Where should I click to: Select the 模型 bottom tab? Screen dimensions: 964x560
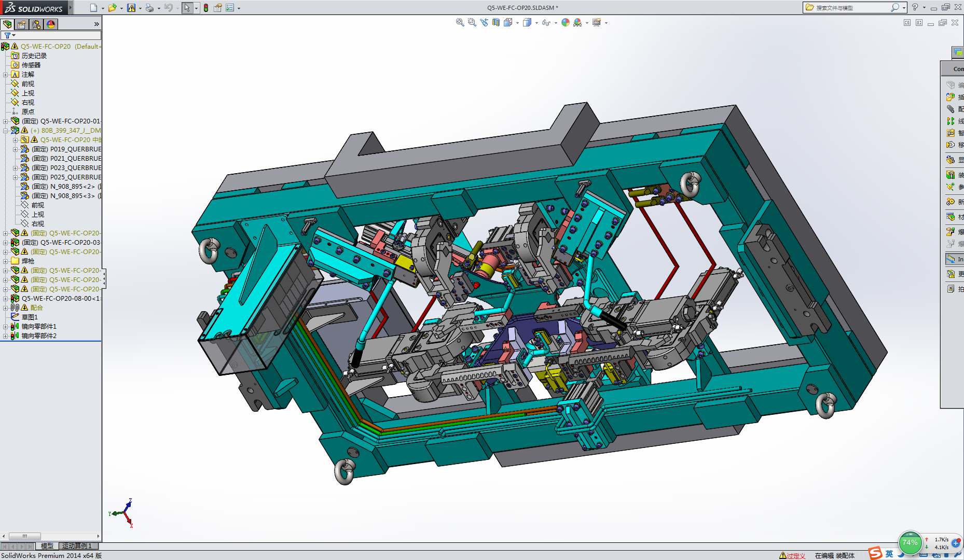47,546
